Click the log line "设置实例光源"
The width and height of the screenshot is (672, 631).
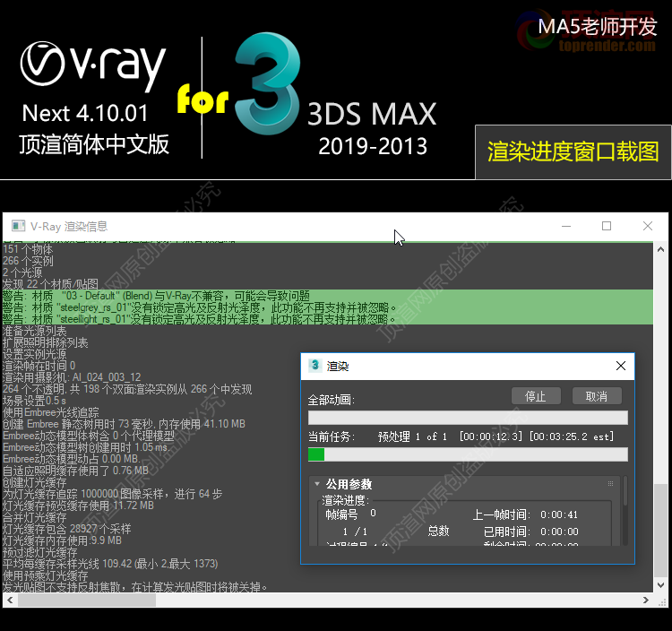(35, 354)
